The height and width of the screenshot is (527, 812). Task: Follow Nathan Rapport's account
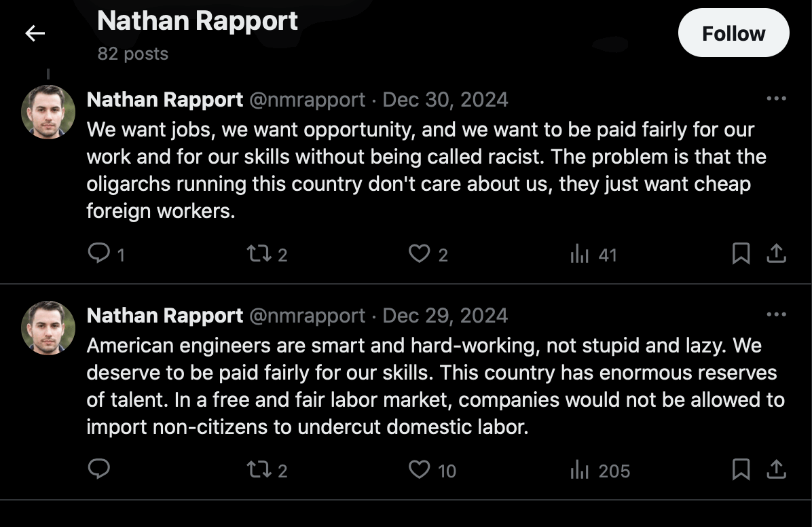coord(733,33)
